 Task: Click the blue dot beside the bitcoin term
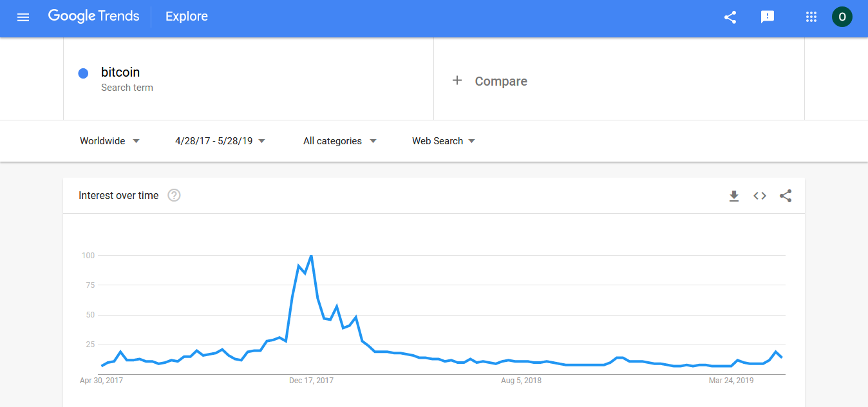83,73
